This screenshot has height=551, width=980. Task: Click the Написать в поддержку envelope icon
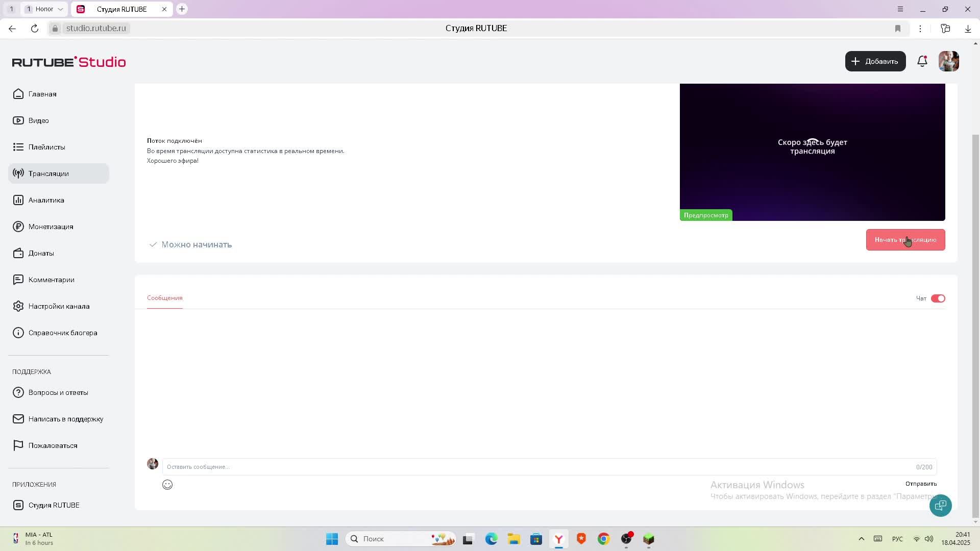(18, 419)
